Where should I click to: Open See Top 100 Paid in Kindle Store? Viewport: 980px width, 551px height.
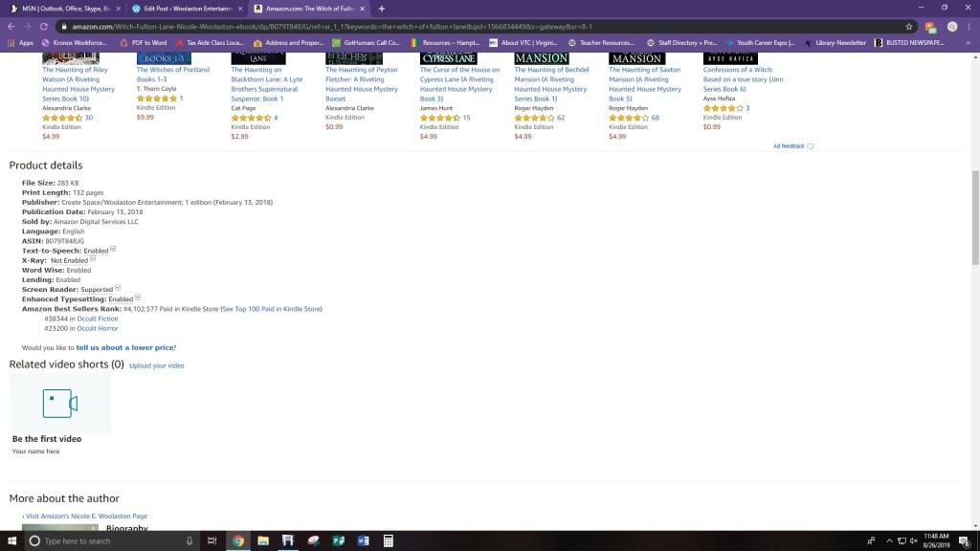pos(271,309)
